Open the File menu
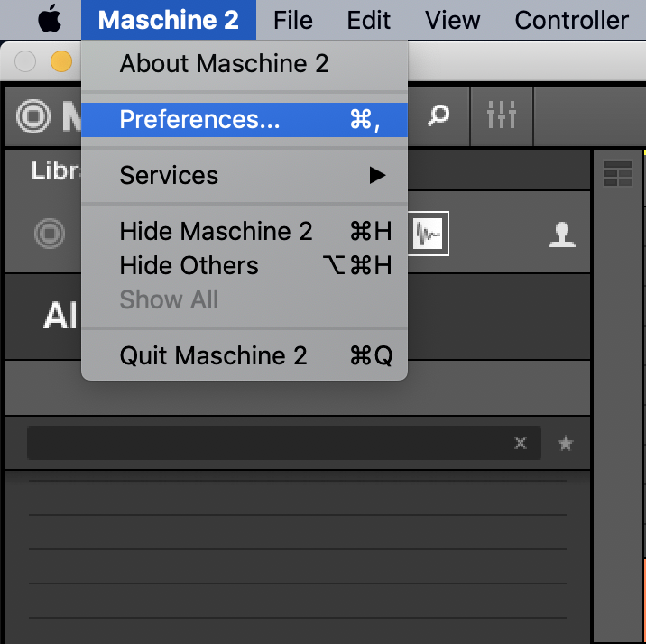Viewport: 646px width, 644px height. point(293,20)
